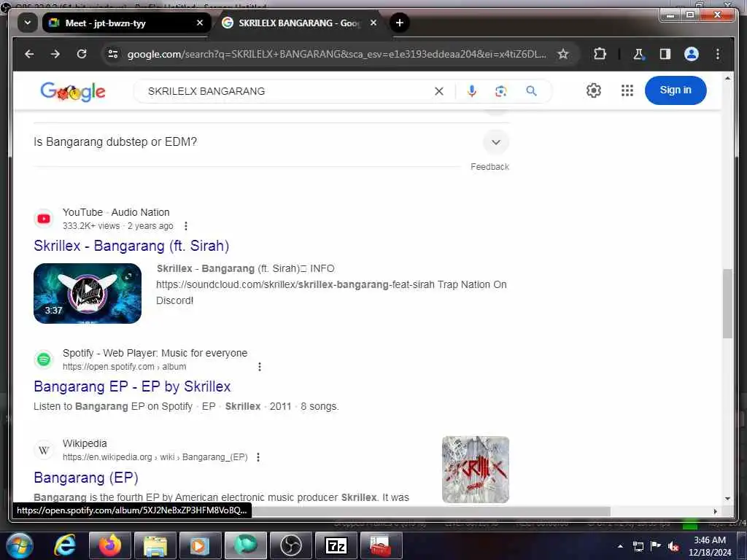Click the YouTube favicon of first result

coord(44,219)
